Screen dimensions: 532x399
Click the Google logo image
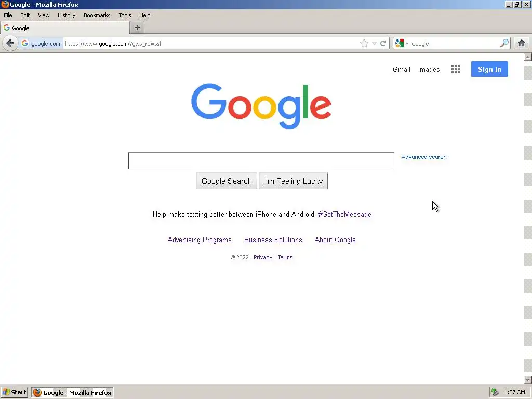261,106
